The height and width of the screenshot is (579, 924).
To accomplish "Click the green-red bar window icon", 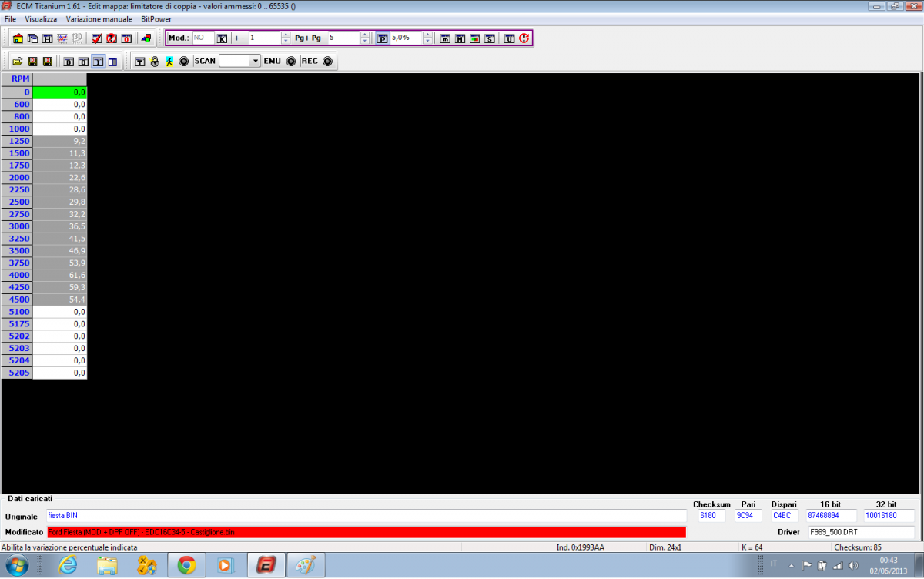I will [475, 38].
